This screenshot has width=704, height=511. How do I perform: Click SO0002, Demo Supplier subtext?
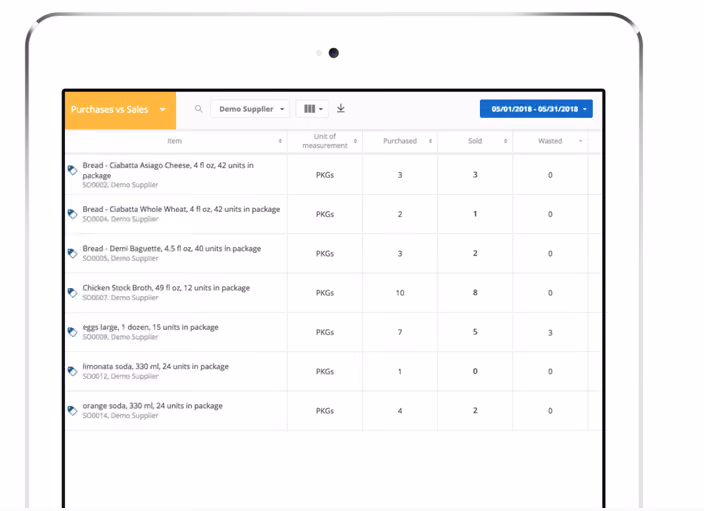point(120,185)
